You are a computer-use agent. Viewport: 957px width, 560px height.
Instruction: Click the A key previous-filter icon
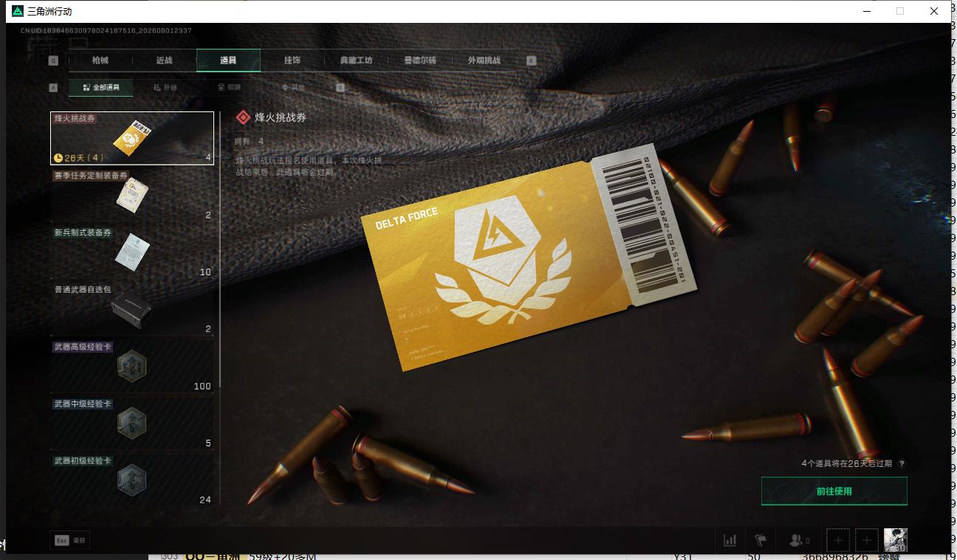[x=53, y=88]
